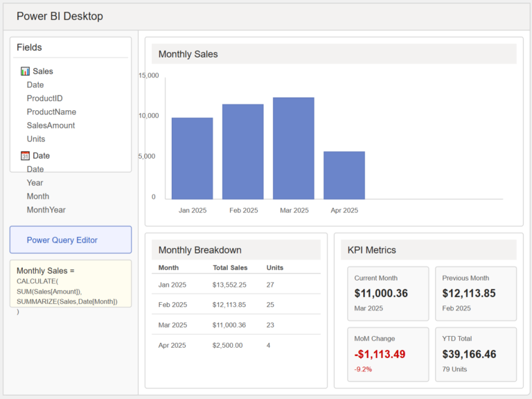Click the Monthly Sales DAX formula box
532x399 pixels.
[71, 283]
